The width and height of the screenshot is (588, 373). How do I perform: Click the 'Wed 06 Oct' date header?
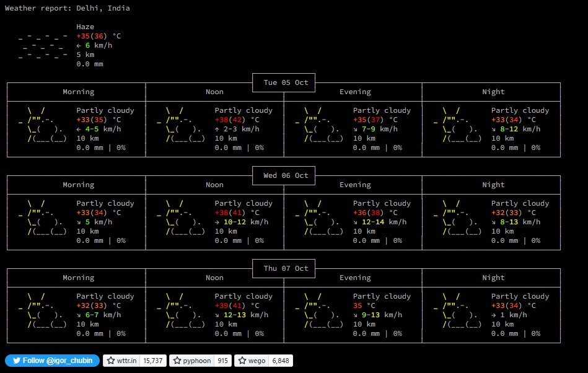[286, 175]
